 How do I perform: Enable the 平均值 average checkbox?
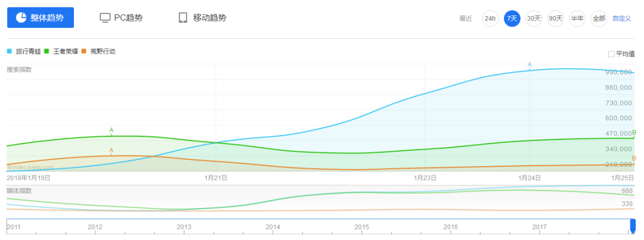(x=611, y=54)
